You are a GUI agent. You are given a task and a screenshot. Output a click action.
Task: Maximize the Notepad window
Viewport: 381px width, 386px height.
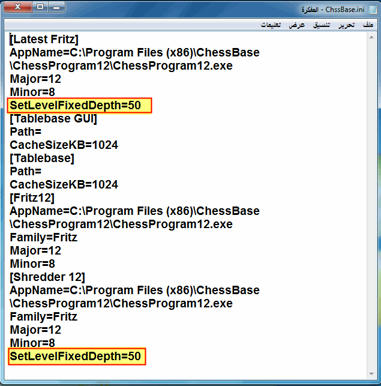(x=40, y=7)
